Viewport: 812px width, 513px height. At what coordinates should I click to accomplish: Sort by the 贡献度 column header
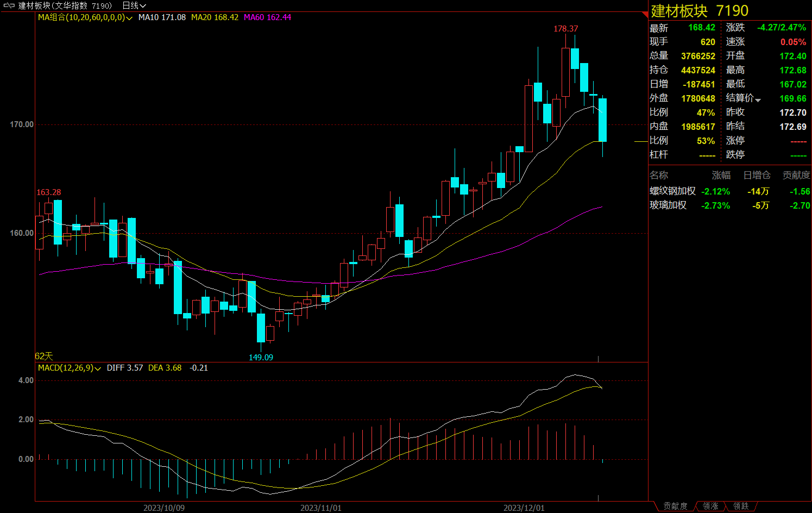(796, 175)
